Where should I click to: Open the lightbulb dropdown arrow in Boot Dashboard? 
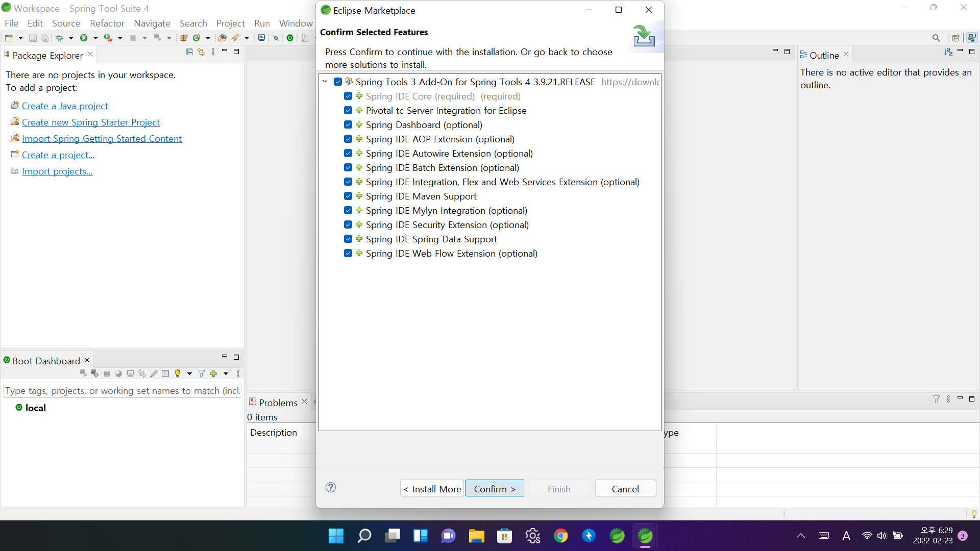pyautogui.click(x=189, y=374)
